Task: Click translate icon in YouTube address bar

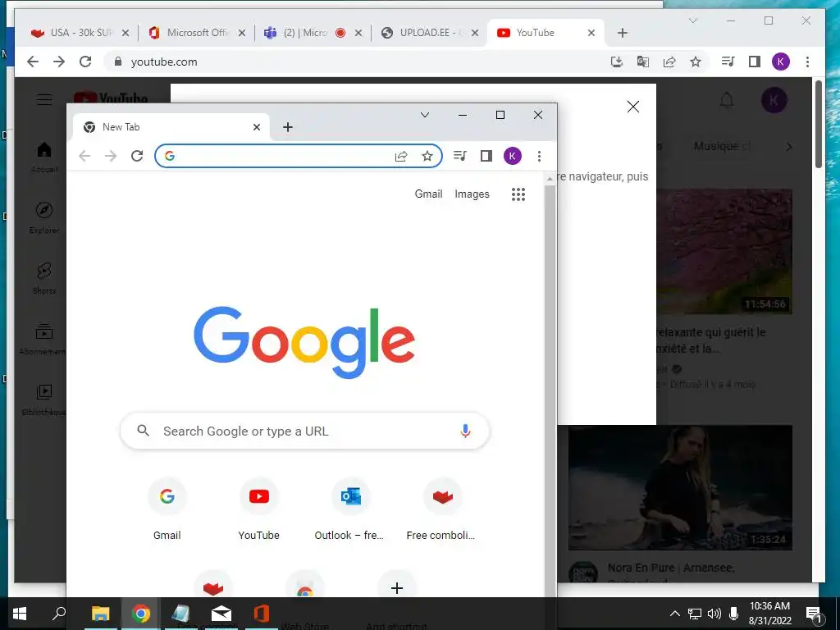Action: [x=643, y=62]
